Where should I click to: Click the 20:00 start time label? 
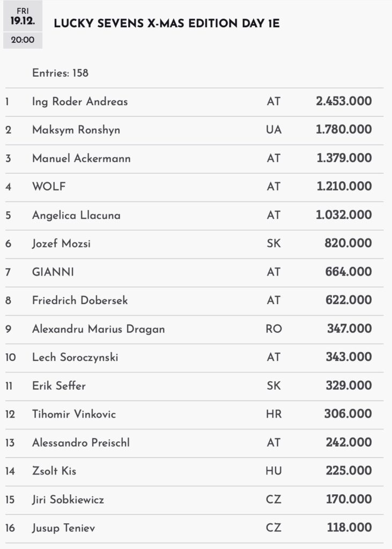[x=23, y=40]
